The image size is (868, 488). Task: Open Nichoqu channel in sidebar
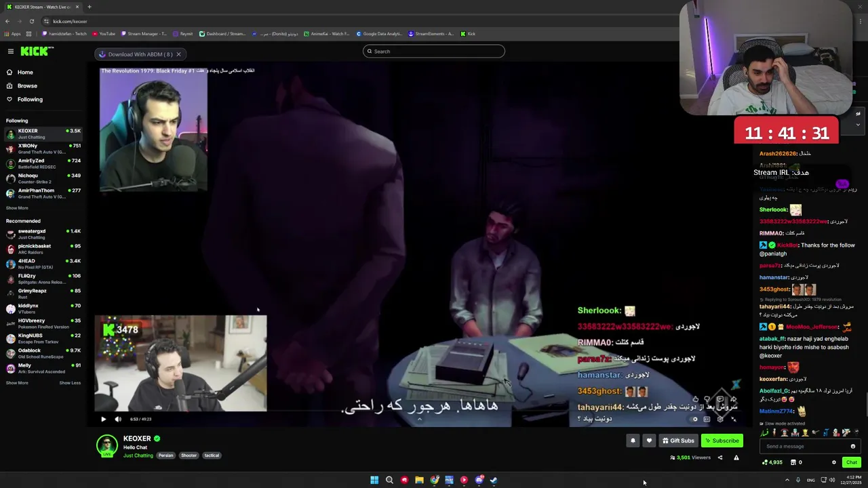(x=43, y=178)
